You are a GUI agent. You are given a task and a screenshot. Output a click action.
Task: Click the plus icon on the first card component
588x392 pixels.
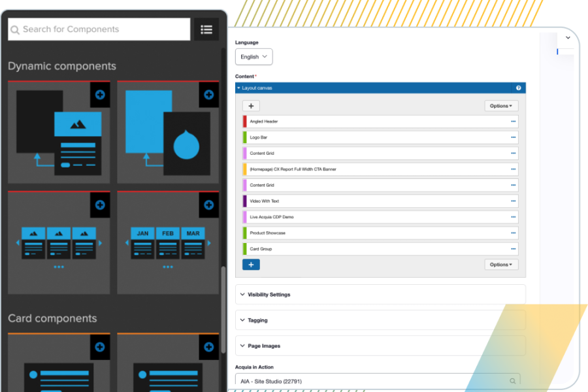coord(99,347)
